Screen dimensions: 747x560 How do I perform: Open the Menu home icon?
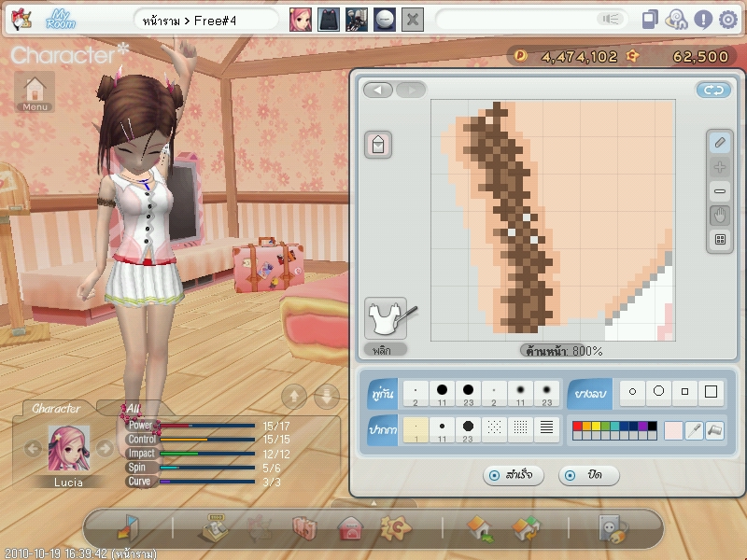35,91
